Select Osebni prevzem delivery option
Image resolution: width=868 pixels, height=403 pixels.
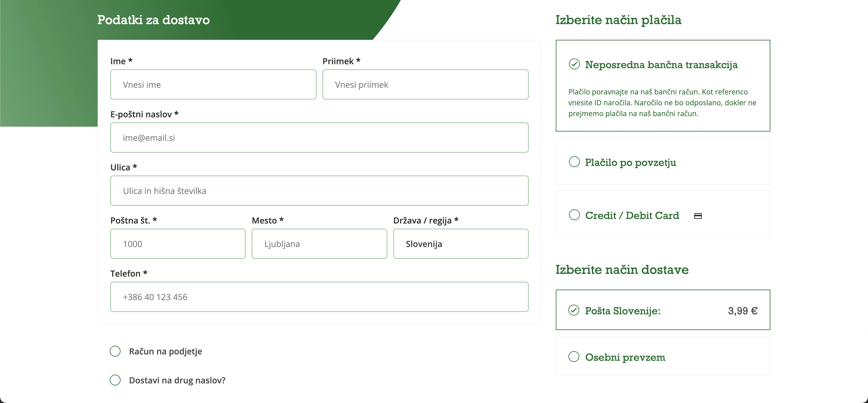click(x=574, y=357)
